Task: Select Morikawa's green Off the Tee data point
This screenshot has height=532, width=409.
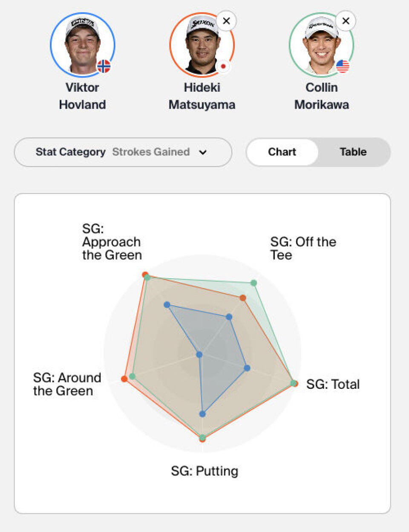Action: click(x=253, y=283)
